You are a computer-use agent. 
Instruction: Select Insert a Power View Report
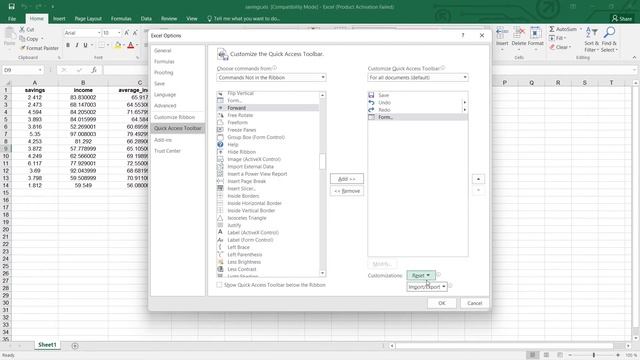click(x=268, y=174)
